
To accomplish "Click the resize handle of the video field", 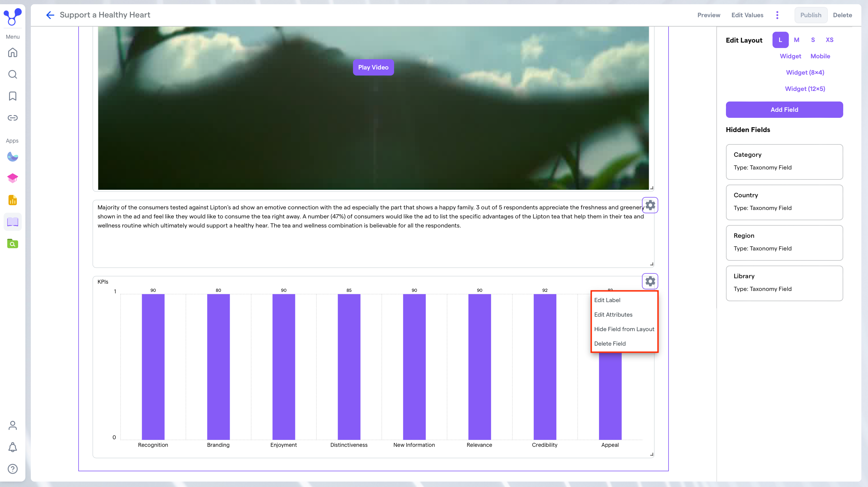I will click(x=651, y=188).
